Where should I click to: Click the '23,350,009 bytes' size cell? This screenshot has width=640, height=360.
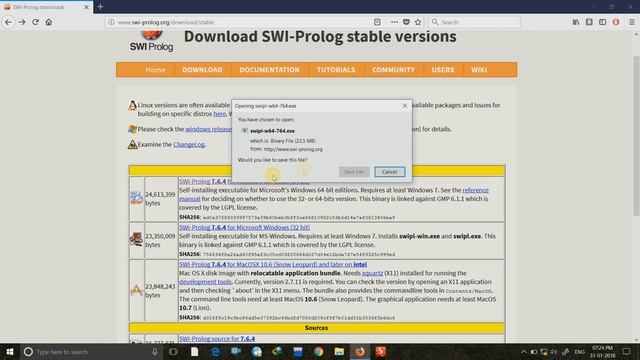(160, 240)
